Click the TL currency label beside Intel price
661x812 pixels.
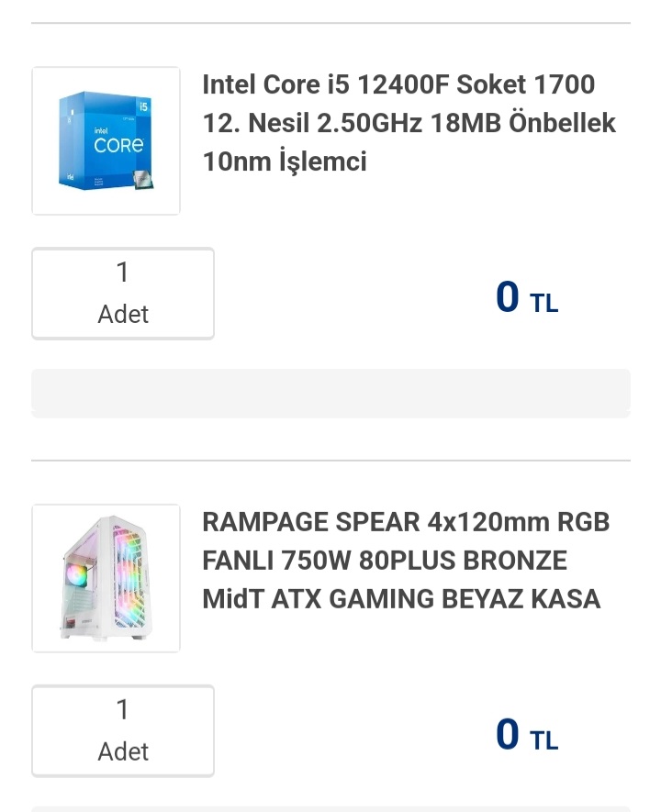click(543, 304)
